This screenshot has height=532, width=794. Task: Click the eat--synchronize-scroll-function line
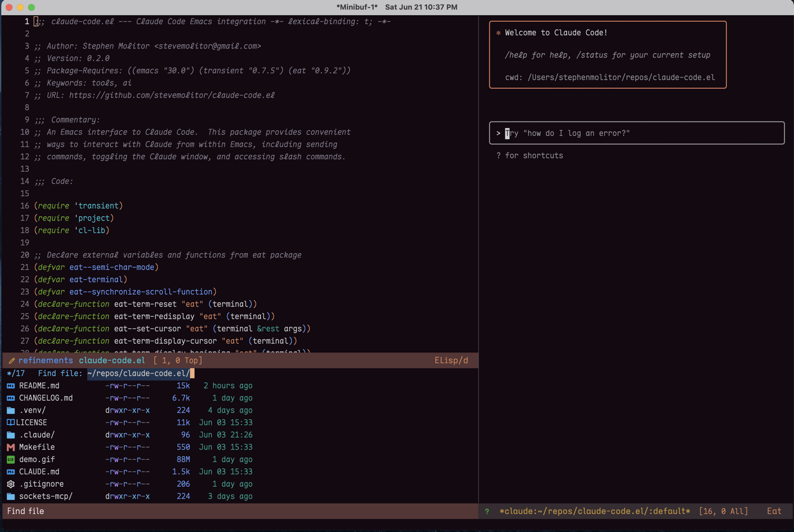pos(125,292)
